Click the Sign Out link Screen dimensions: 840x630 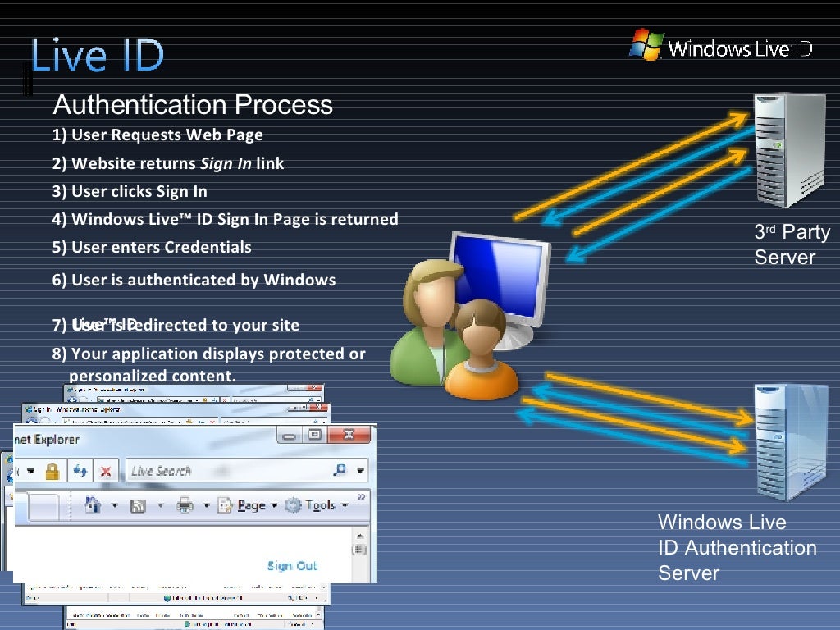(x=292, y=566)
